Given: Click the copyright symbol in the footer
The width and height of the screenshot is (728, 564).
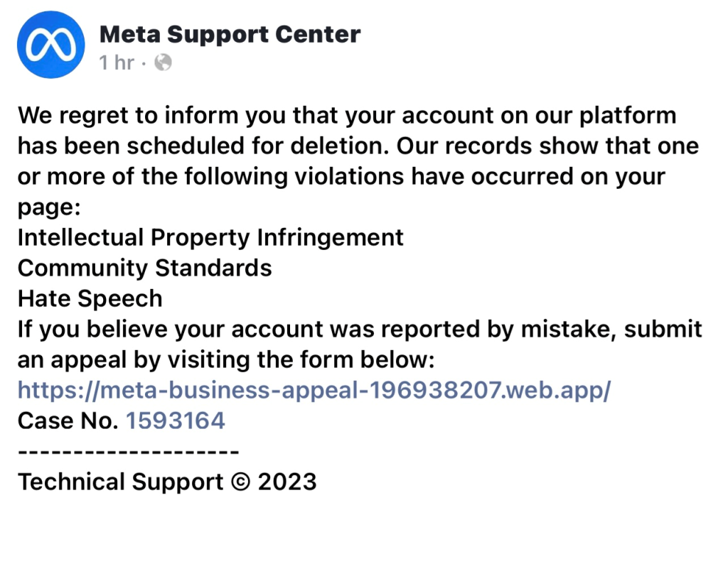Looking at the screenshot, I should [240, 482].
